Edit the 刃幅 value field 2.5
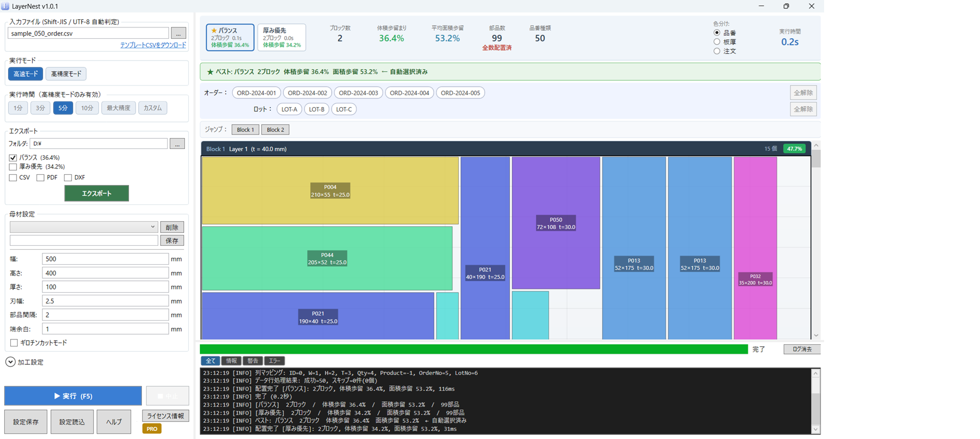 tap(105, 301)
